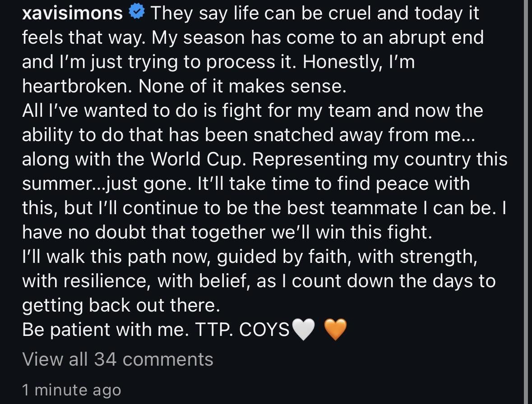Click the line starting "with resilience, with belief"
Viewport: 532px width, 404px height.
[x=259, y=281]
